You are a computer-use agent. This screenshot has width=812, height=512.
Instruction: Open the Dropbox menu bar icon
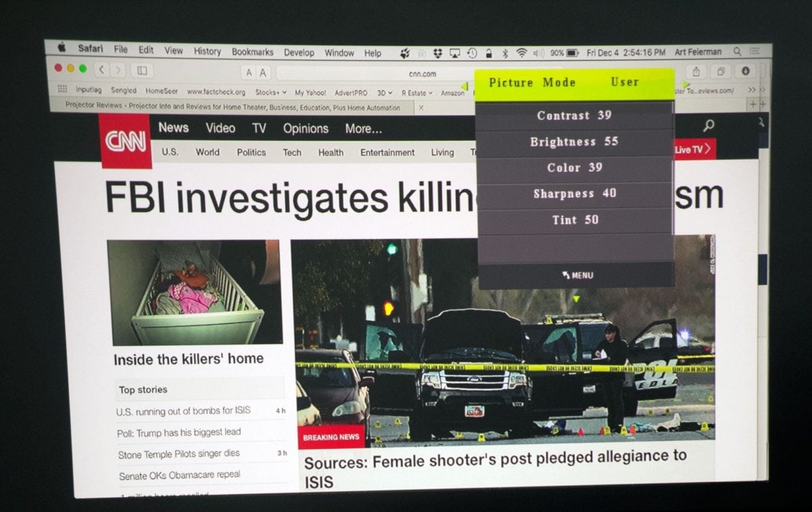[x=438, y=53]
